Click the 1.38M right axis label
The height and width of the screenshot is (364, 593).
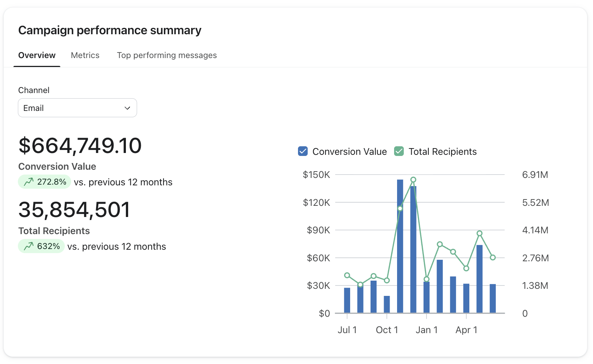535,285
